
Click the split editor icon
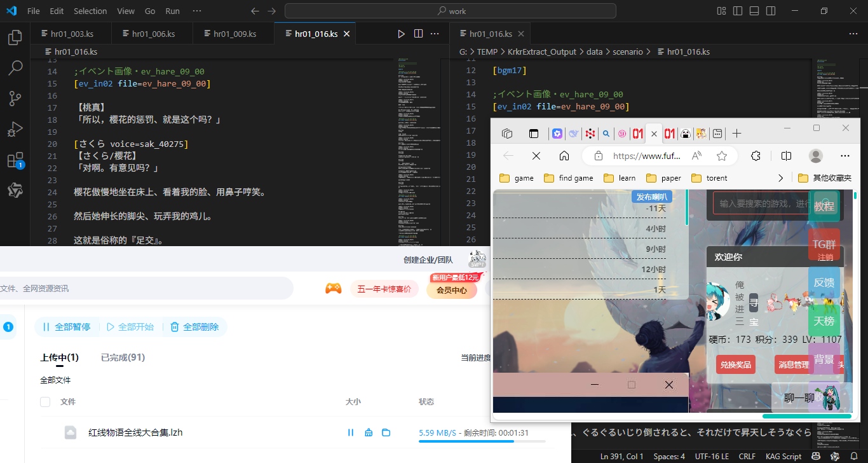tap(418, 34)
